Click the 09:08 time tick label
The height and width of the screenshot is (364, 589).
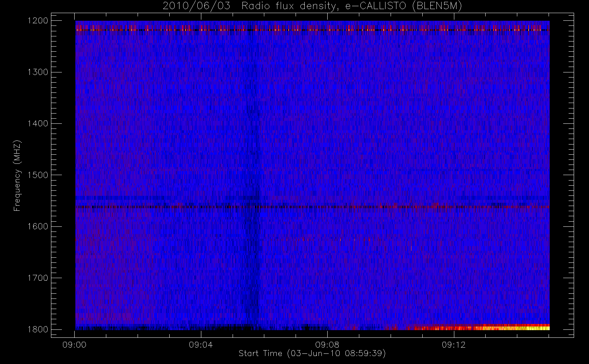[327, 345]
